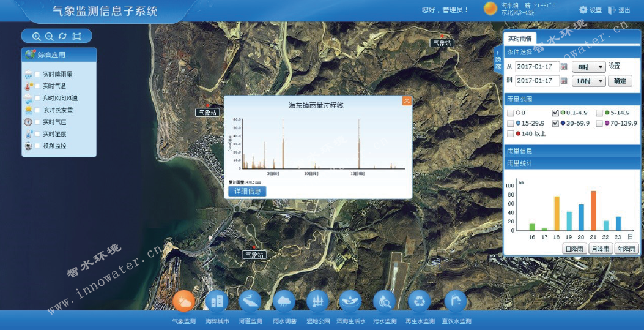Viewport: 644px width, 330px height.
Task: Enable the 实时降雨量 layer checkbox
Action: [x=38, y=75]
